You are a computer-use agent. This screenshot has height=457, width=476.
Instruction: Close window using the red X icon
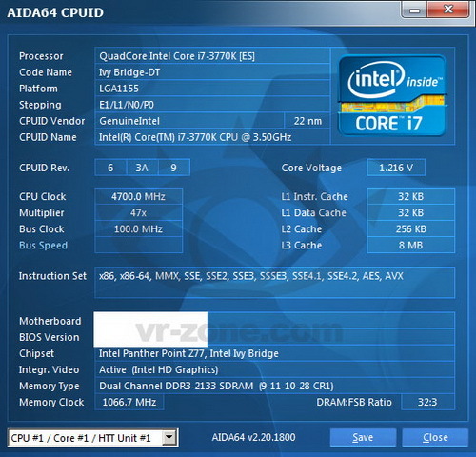point(448,10)
